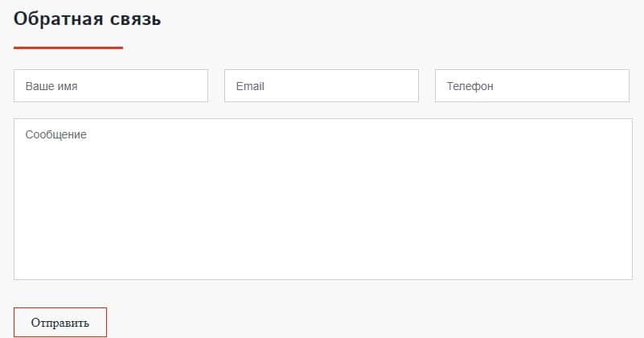Click the empty center of the message area
Screen dimensions: 644x338
point(323,201)
